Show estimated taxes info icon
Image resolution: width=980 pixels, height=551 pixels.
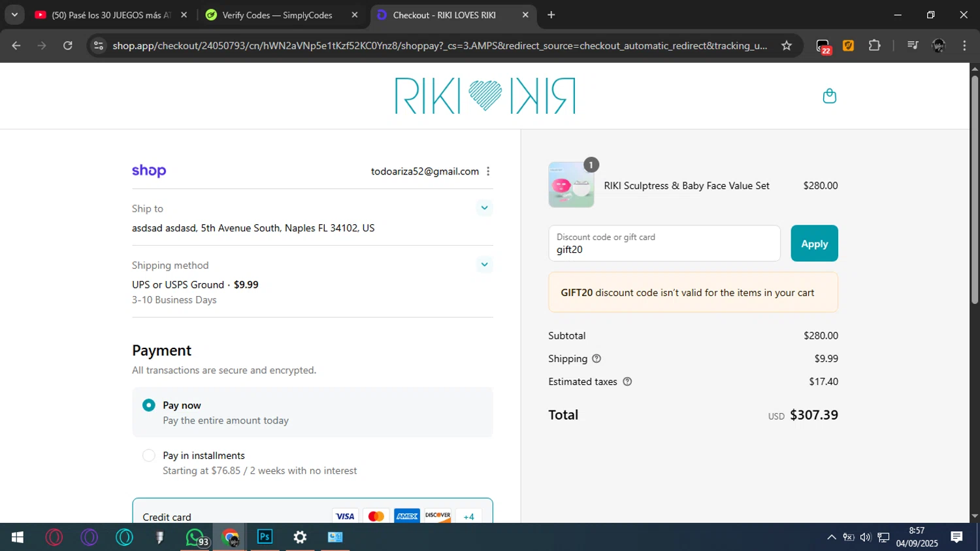coord(627,382)
